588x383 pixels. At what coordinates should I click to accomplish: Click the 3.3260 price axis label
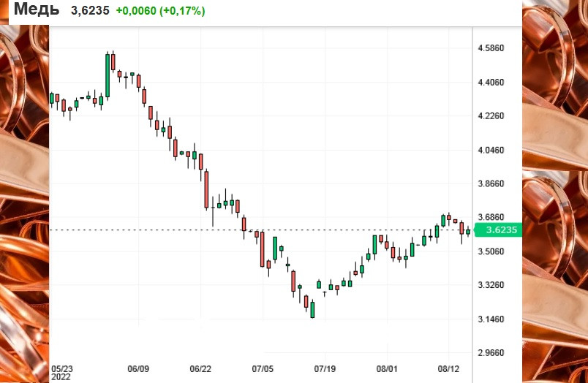tap(491, 285)
